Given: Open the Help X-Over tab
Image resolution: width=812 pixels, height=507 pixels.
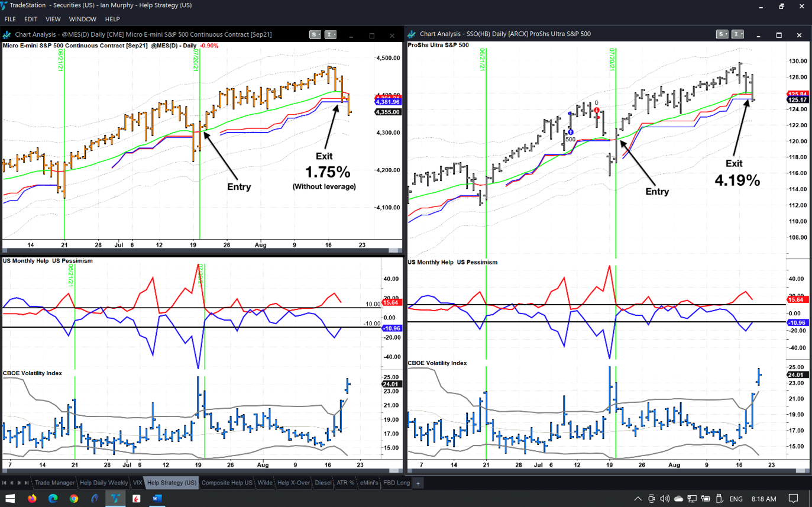Looking at the screenshot, I should (293, 483).
